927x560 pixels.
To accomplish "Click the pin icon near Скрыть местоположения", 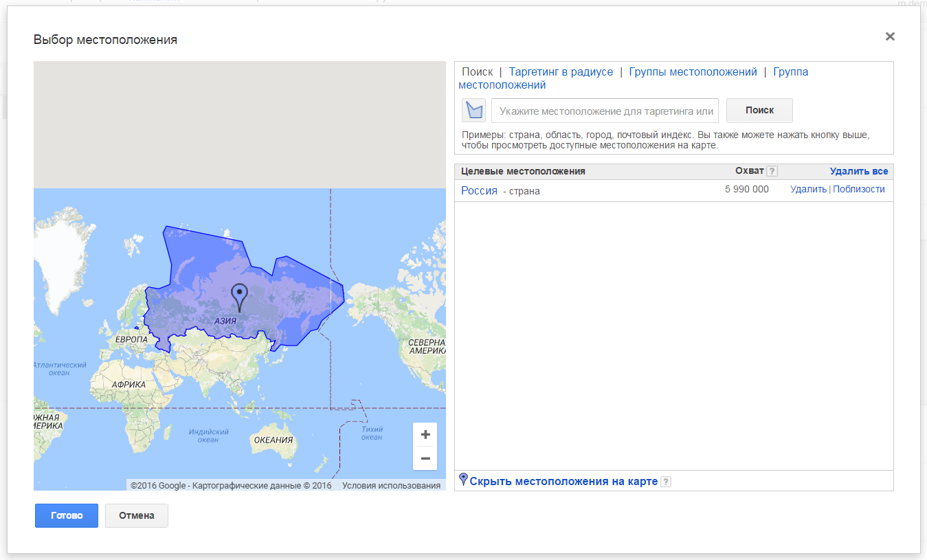I will pyautogui.click(x=463, y=480).
